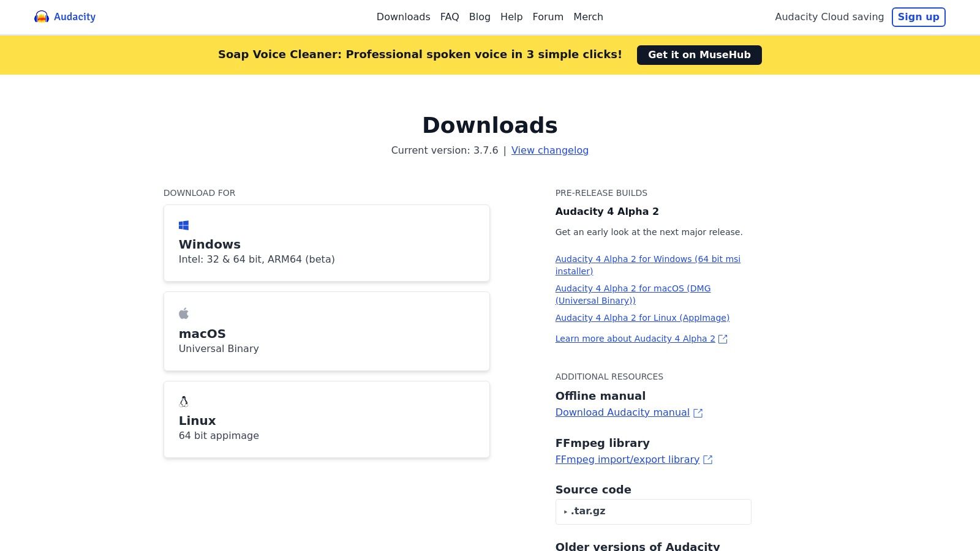Click the Intel: 32 & 64 bit, ARM64 (beta) text

257,260
